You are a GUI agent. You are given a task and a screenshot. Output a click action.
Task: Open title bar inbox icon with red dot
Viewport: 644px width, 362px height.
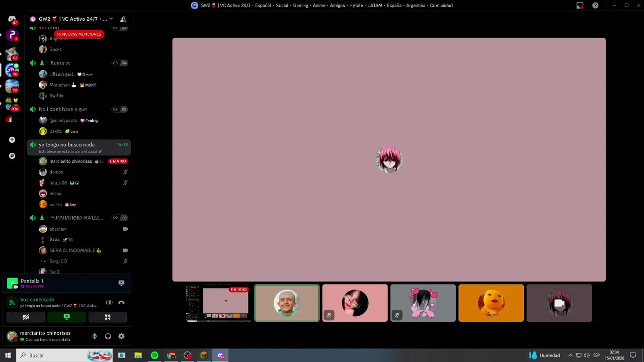click(x=580, y=6)
